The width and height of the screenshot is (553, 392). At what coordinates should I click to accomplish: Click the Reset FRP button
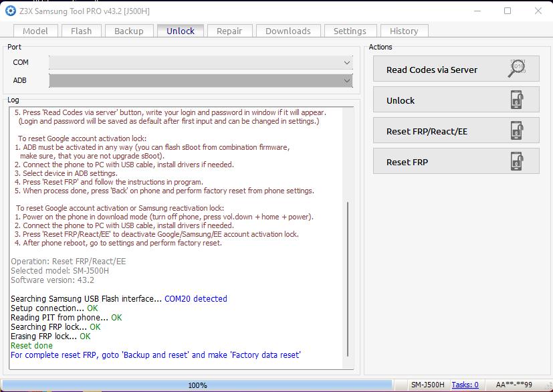(x=456, y=161)
